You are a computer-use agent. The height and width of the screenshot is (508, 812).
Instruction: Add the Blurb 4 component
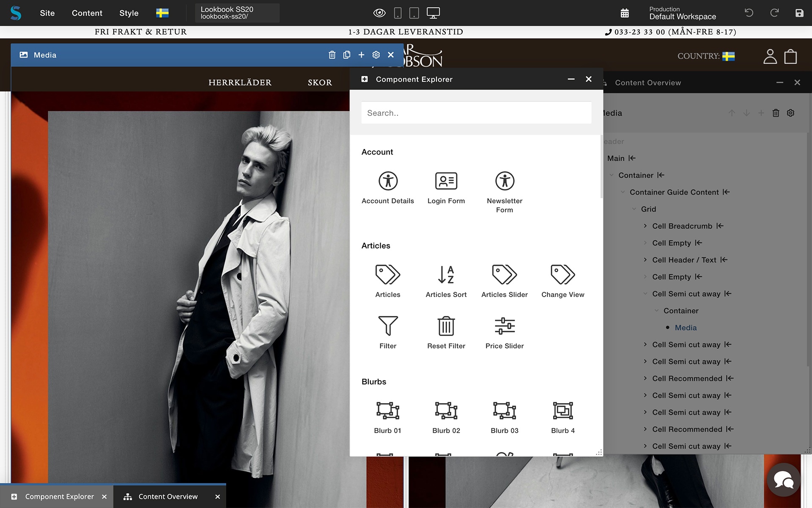click(x=563, y=417)
